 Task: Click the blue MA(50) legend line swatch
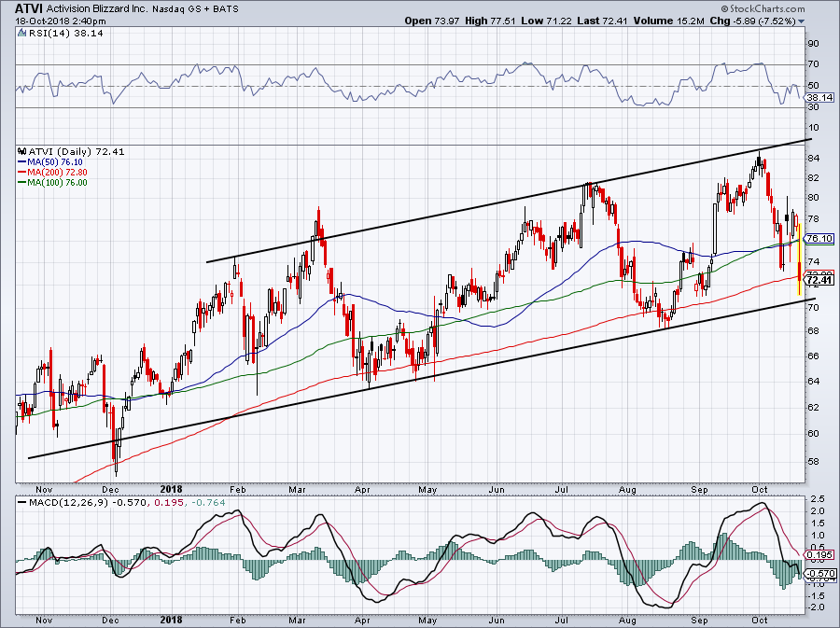pos(22,161)
